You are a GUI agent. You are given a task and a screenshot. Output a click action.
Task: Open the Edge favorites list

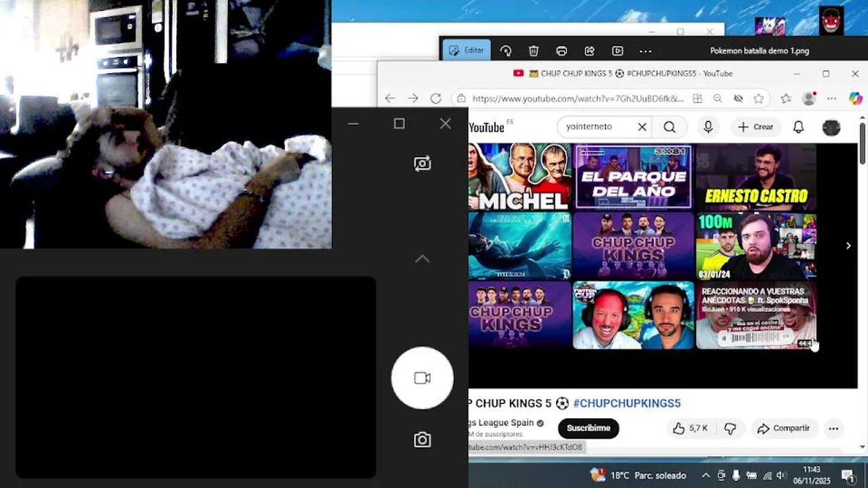(785, 98)
